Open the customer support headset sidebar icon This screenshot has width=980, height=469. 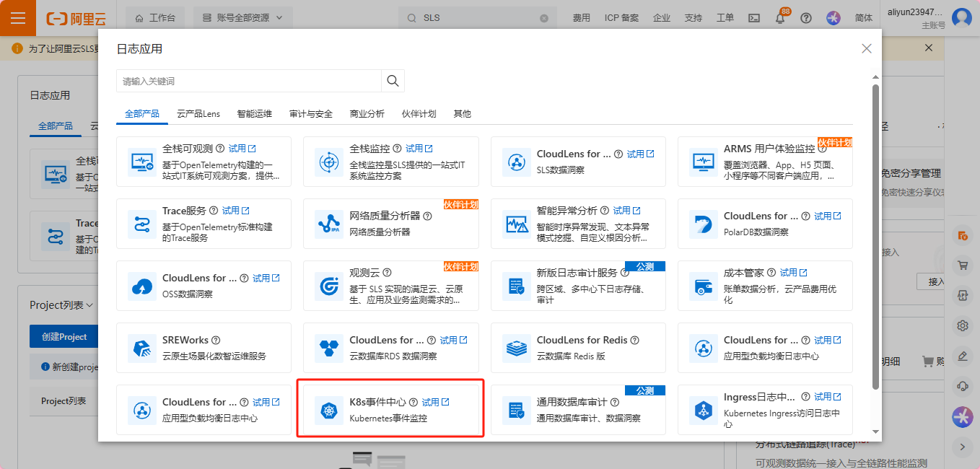(x=962, y=386)
